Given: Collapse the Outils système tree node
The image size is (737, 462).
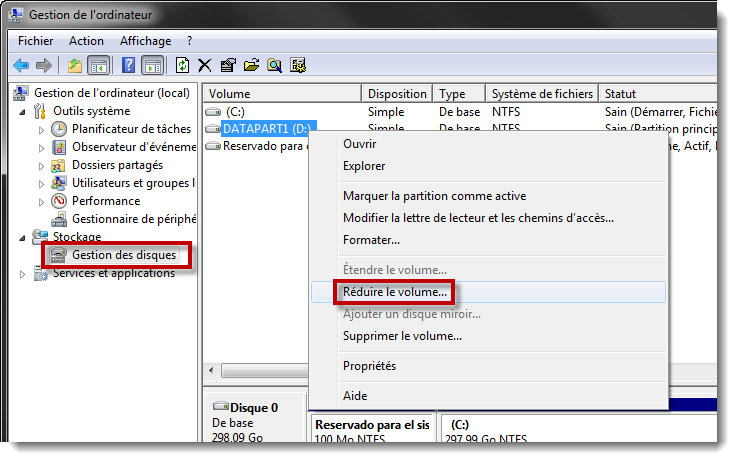Looking at the screenshot, I should pos(22,111).
